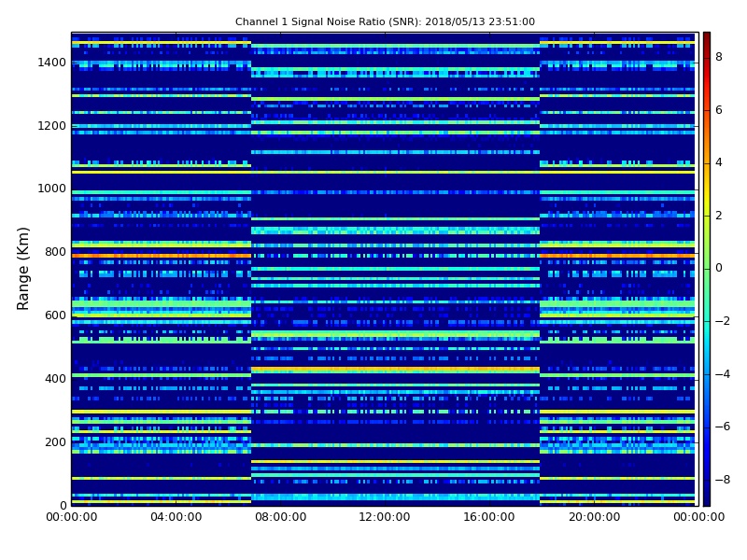
Task: Click the 0 range tick label on the y-axis
Action: pyautogui.click(x=63, y=505)
